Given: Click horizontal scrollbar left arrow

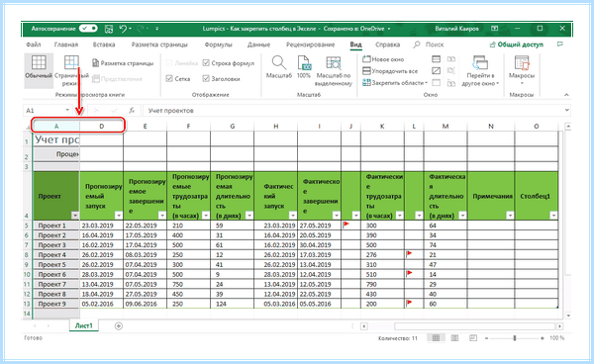Looking at the screenshot, I should point(364,326).
